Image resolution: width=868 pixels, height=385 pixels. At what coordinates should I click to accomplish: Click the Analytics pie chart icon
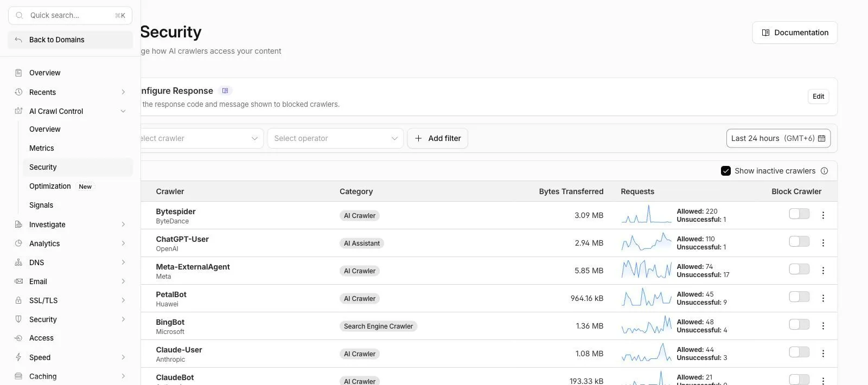[18, 243]
